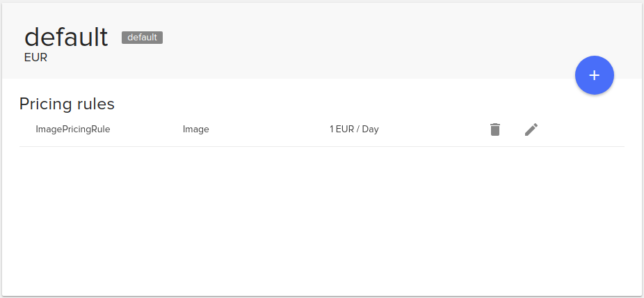Screen dimensions: 644x298
Task: Add a new pricing rule with plus button
Action: [x=594, y=75]
